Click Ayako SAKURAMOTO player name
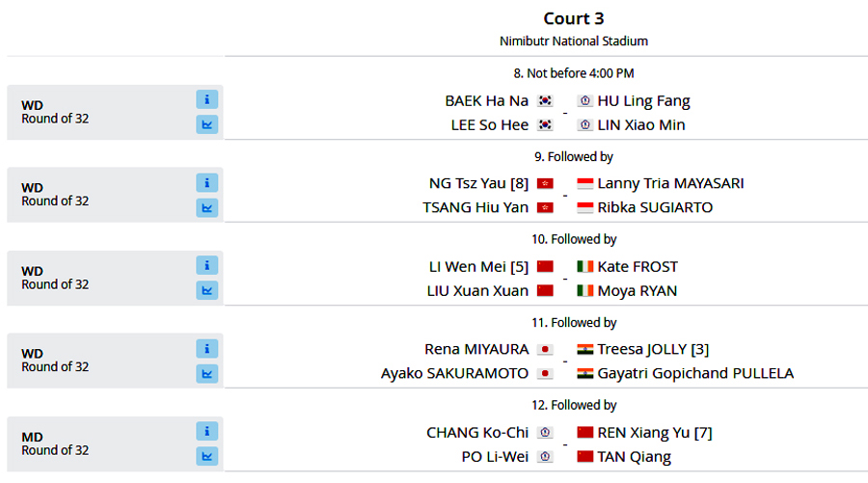This screenshot has width=868, height=483. pos(454,373)
